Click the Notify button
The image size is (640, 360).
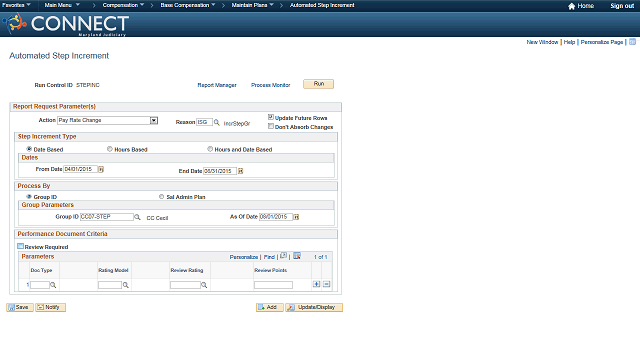[x=50, y=307]
